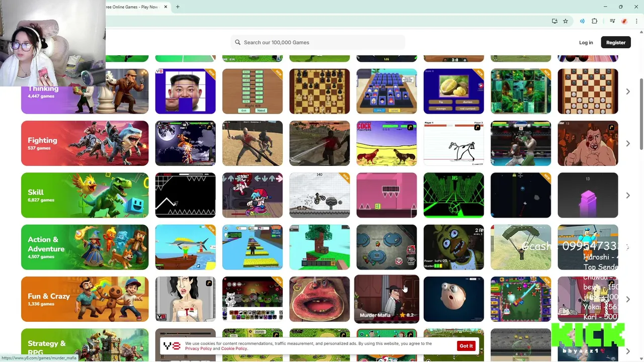Open the moonlit night fighting game thumbnail
The image size is (644, 362).
185,143
